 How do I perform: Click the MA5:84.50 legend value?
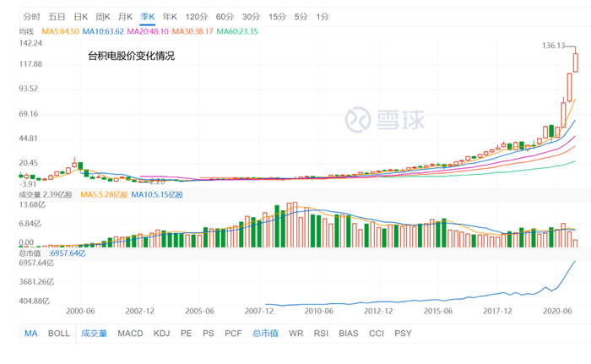point(60,32)
